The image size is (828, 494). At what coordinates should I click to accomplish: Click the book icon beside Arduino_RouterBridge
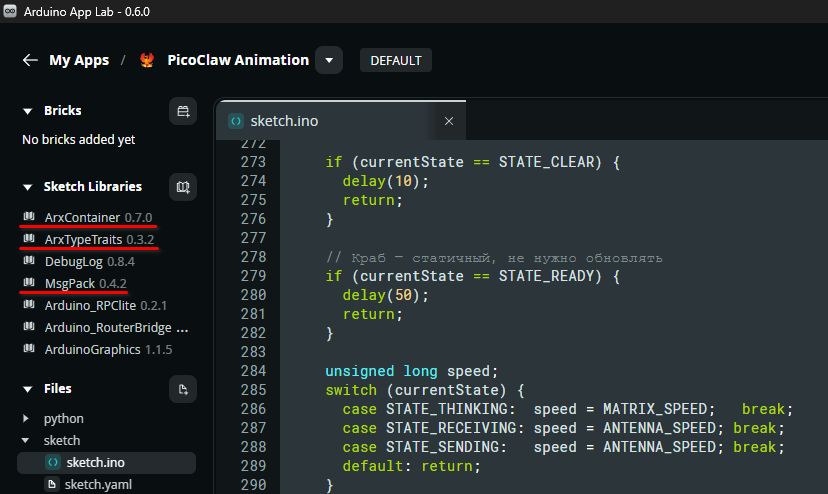pos(29,327)
